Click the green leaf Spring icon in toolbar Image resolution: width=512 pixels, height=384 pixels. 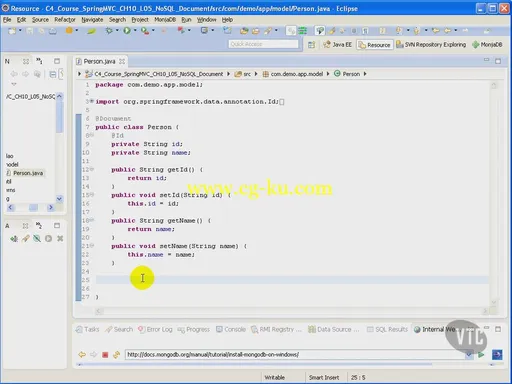91,31
